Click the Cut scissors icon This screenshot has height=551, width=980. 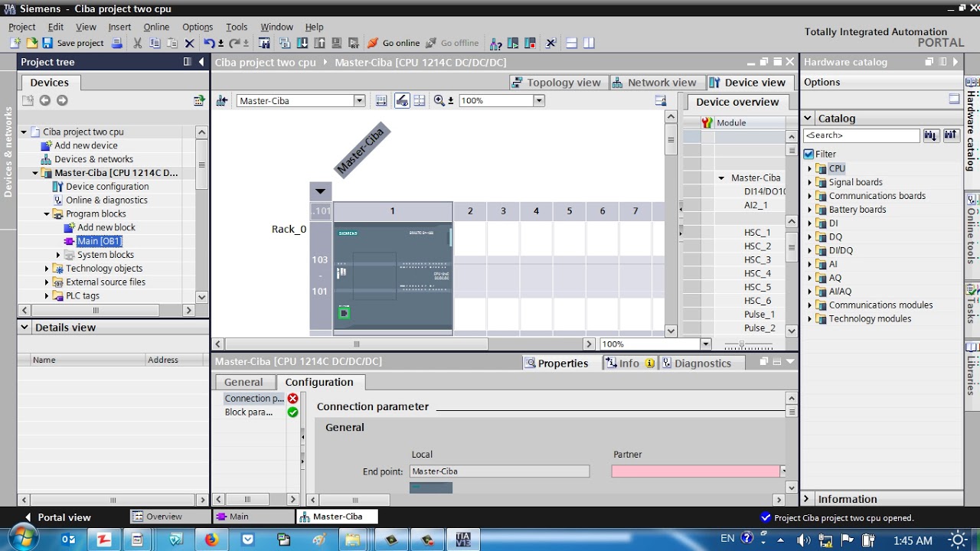[x=138, y=44]
